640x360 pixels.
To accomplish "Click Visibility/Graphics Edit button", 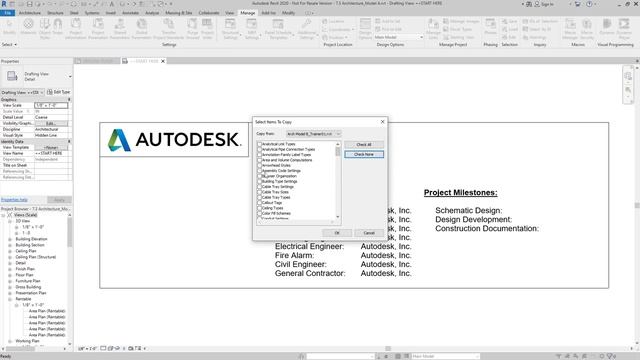I will tap(51, 123).
